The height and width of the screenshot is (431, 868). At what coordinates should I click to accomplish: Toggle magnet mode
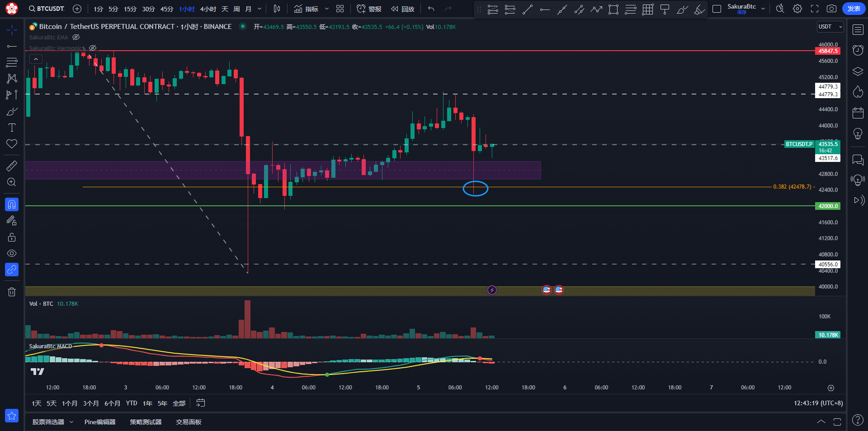(12, 204)
